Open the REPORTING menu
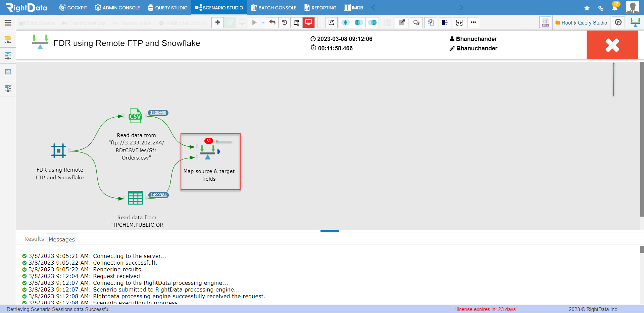Viewport: 644px width, 313px height. click(320, 7)
